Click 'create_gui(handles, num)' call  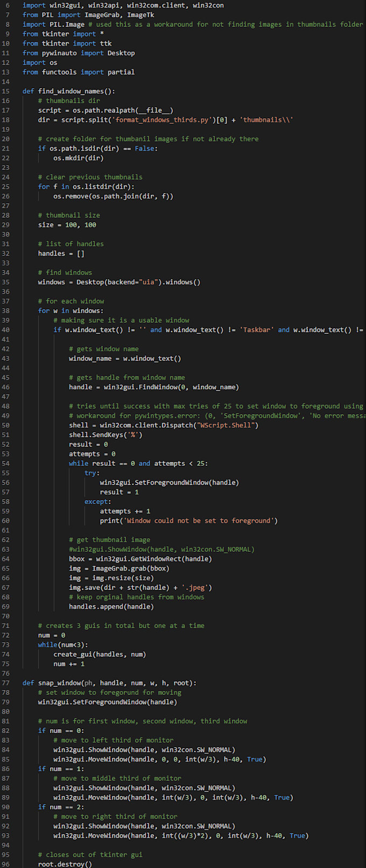(x=100, y=654)
